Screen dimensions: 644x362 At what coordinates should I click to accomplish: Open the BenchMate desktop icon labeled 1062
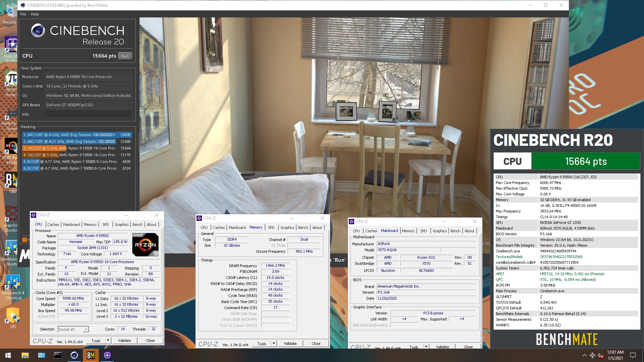(11, 183)
